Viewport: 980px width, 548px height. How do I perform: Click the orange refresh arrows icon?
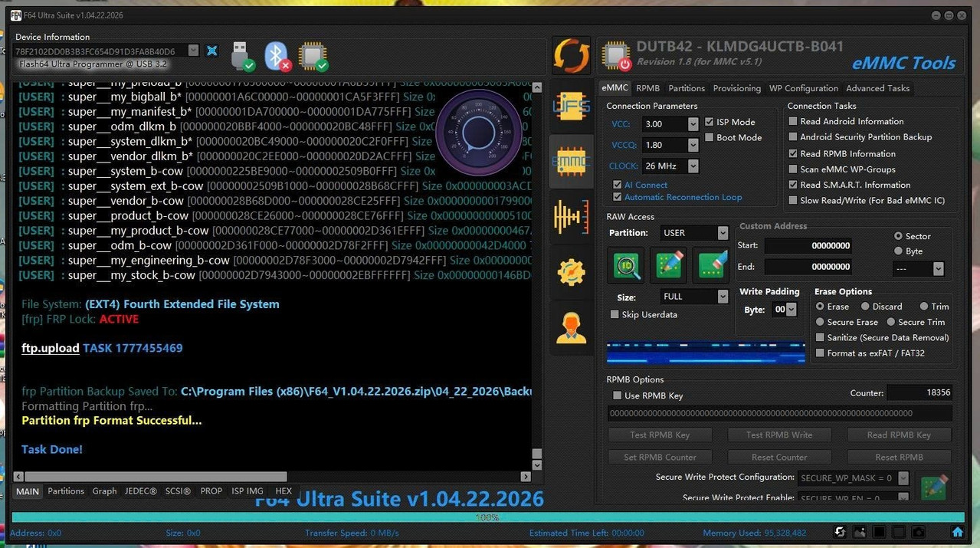pos(571,56)
